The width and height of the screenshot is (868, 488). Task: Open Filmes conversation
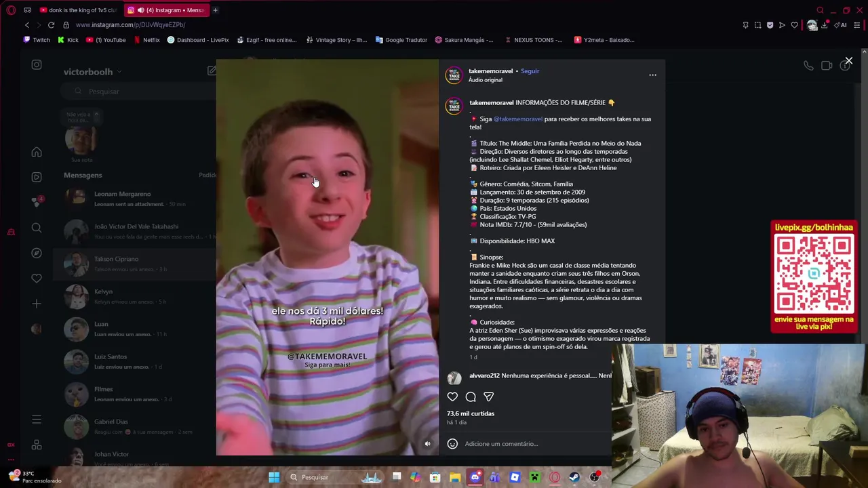coord(136,394)
